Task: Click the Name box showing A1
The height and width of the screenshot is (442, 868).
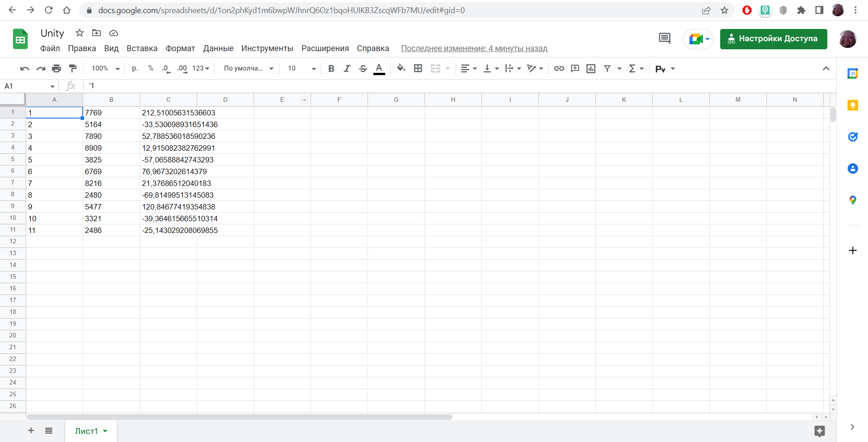Action: tap(29, 86)
